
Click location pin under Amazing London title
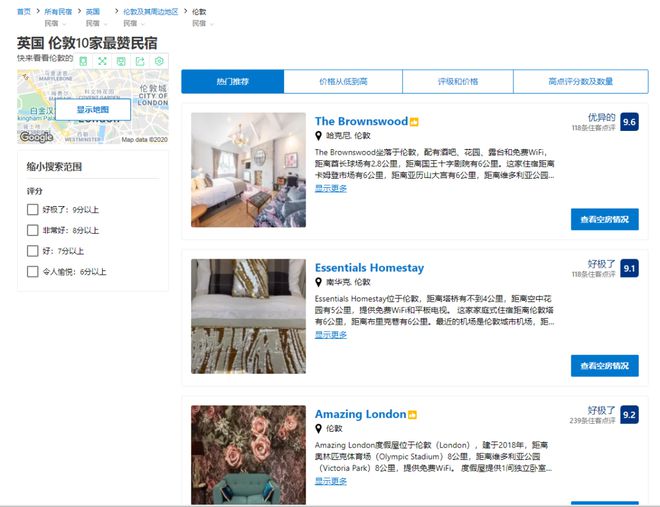click(319, 428)
